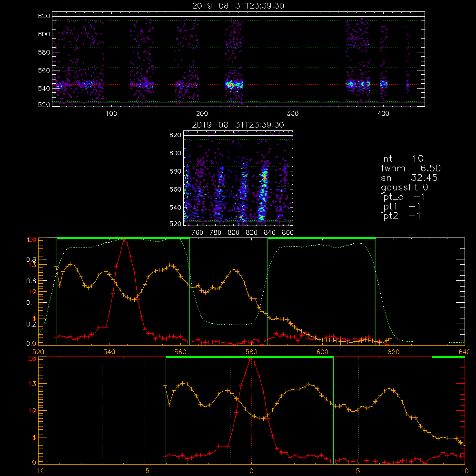Select the 'ipt1 -1' parameter readout
This screenshot has height=476, width=476.
(x=401, y=207)
